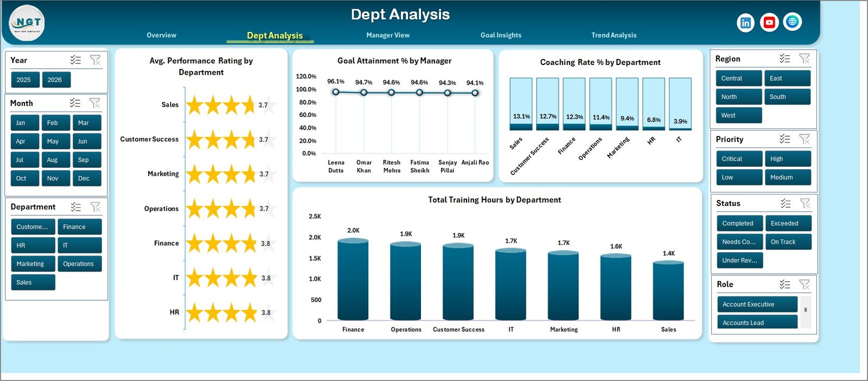868x381 pixels.
Task: Clear filter on Priority slicer
Action: pos(804,139)
